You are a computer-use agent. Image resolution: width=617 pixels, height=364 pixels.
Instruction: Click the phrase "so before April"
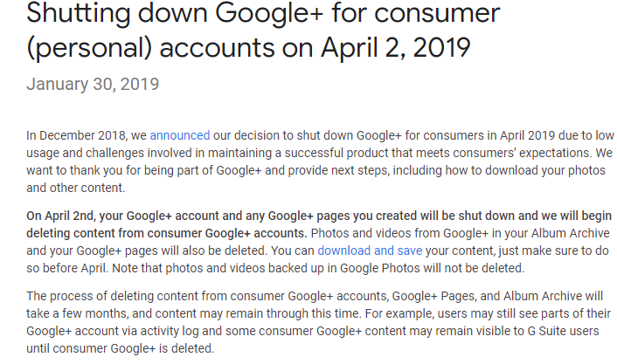point(68,268)
